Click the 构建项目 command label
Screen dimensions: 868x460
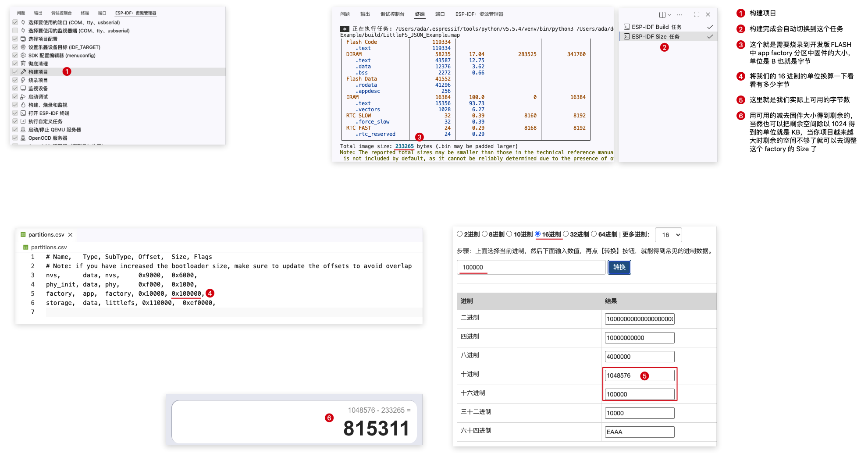click(38, 72)
